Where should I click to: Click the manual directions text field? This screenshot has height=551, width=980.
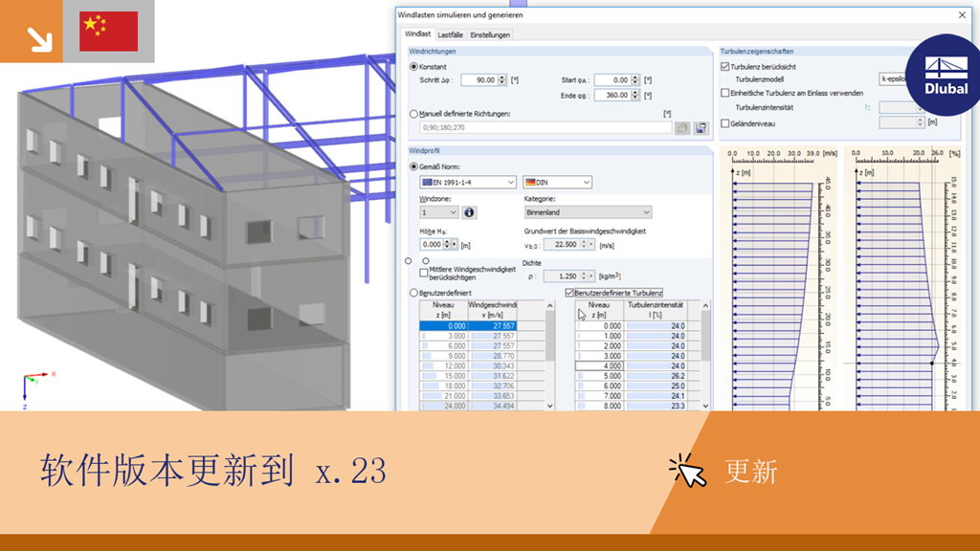(546, 127)
